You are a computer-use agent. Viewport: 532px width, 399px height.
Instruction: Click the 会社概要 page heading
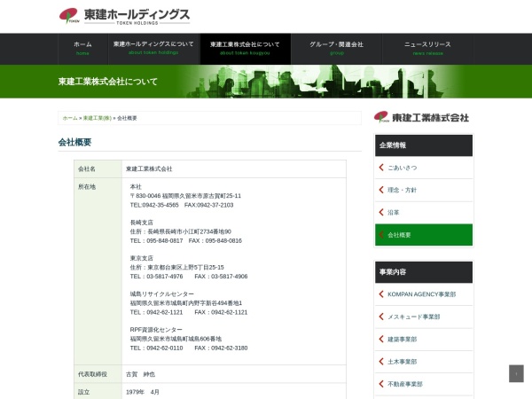point(74,142)
